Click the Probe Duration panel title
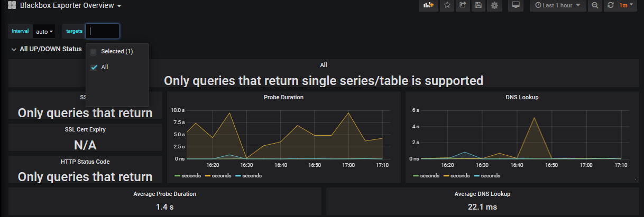The image size is (644, 217). pyautogui.click(x=283, y=97)
